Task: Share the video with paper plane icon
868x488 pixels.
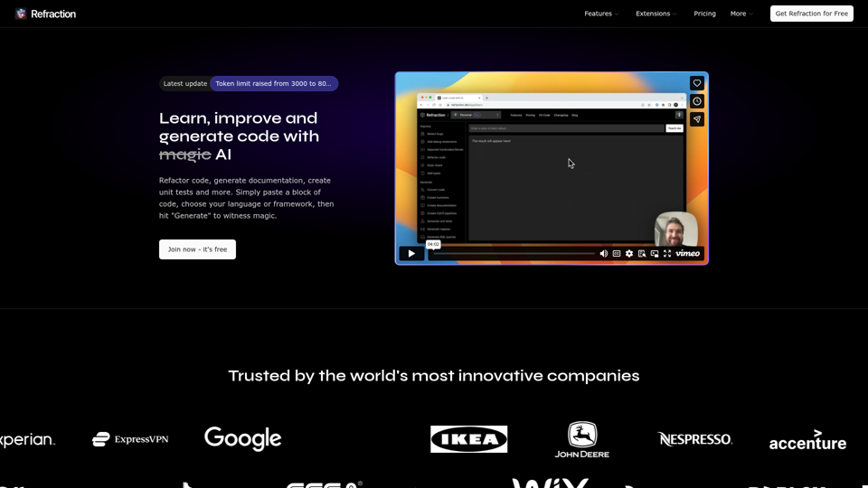Action: pyautogui.click(x=697, y=119)
